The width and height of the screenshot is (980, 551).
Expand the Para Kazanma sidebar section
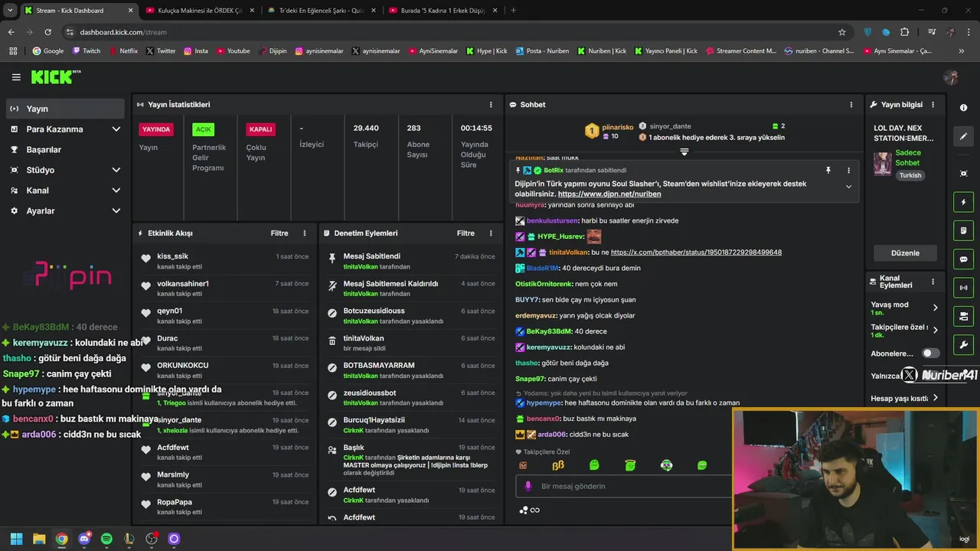pos(116,129)
